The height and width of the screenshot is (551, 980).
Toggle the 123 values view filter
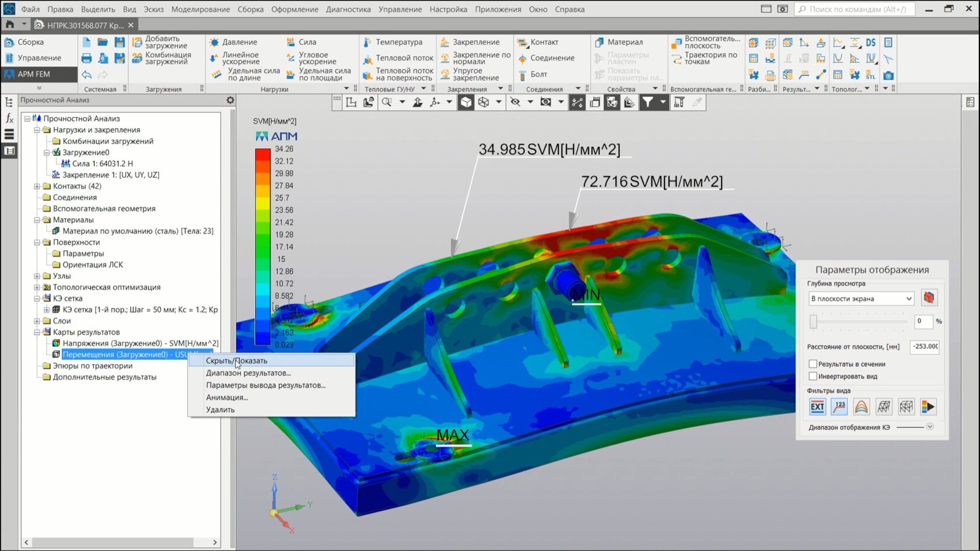(x=839, y=407)
